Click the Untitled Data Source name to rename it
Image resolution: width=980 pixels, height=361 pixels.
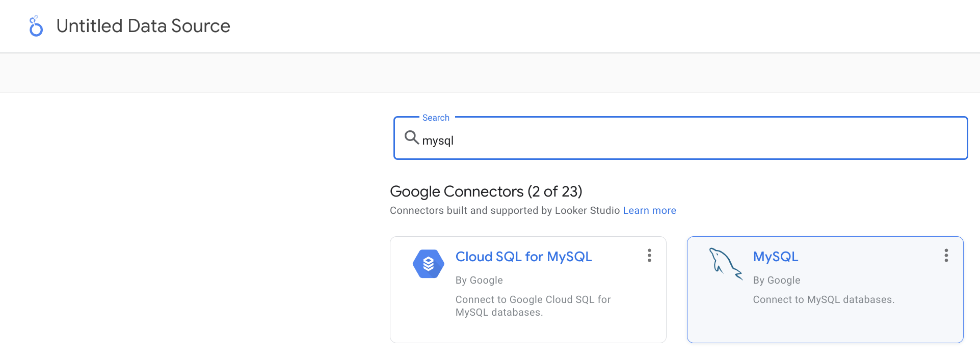143,25
